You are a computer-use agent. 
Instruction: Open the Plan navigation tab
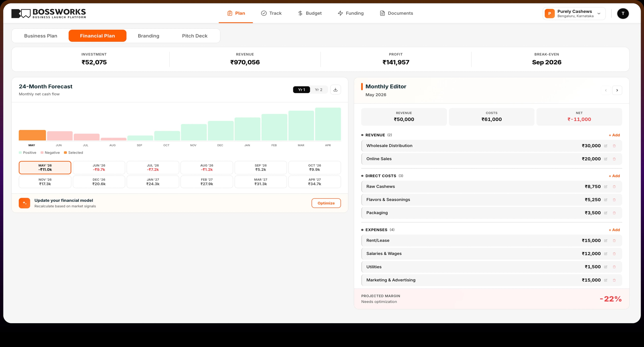coord(236,13)
